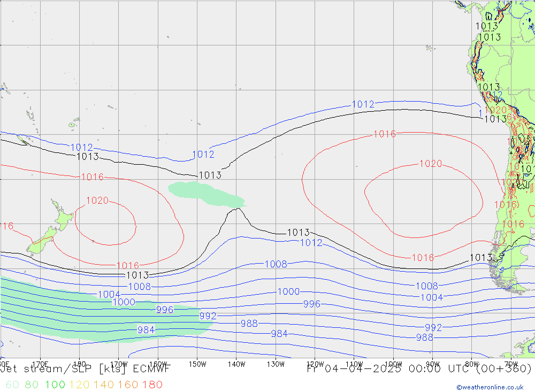Click the 1008 label above 1004 near 90W
Viewport: 535px width, 392px height.
[427, 286]
